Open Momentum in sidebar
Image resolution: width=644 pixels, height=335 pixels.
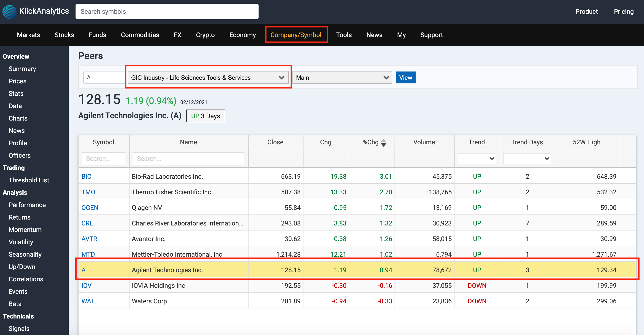point(25,230)
